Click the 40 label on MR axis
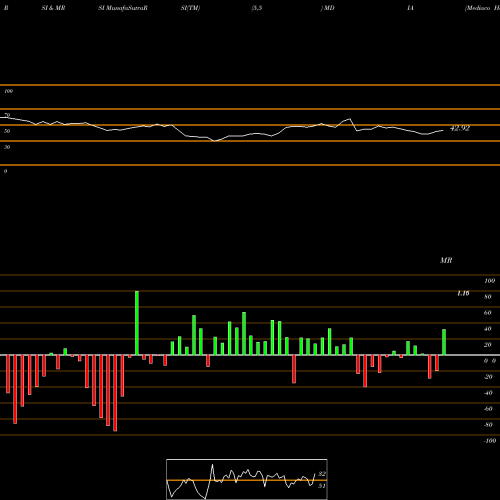The image size is (500, 500). click(488, 329)
